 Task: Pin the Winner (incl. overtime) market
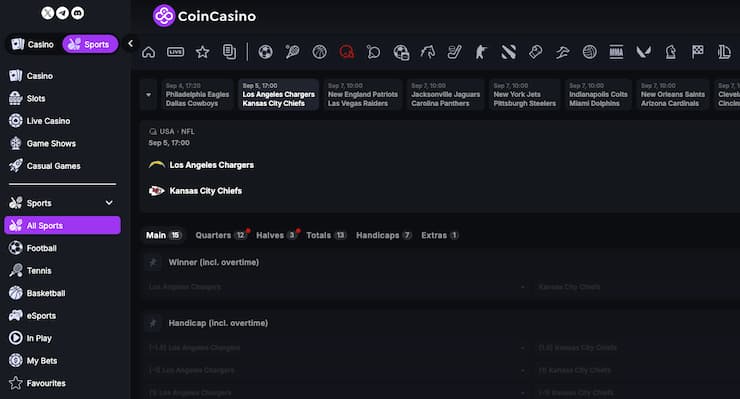152,263
